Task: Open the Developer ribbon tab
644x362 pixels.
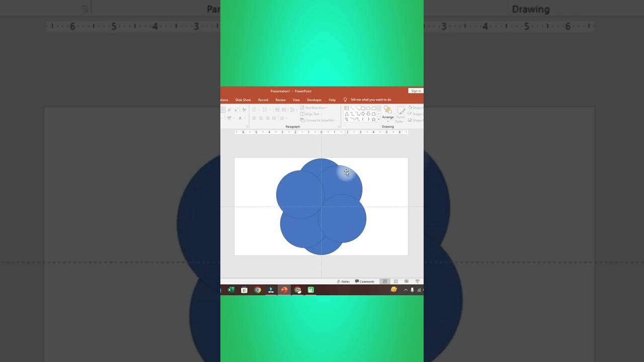Action: 314,100
